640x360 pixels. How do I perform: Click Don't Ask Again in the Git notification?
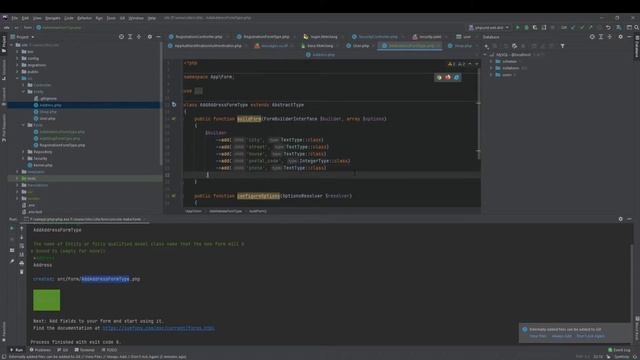(590, 336)
